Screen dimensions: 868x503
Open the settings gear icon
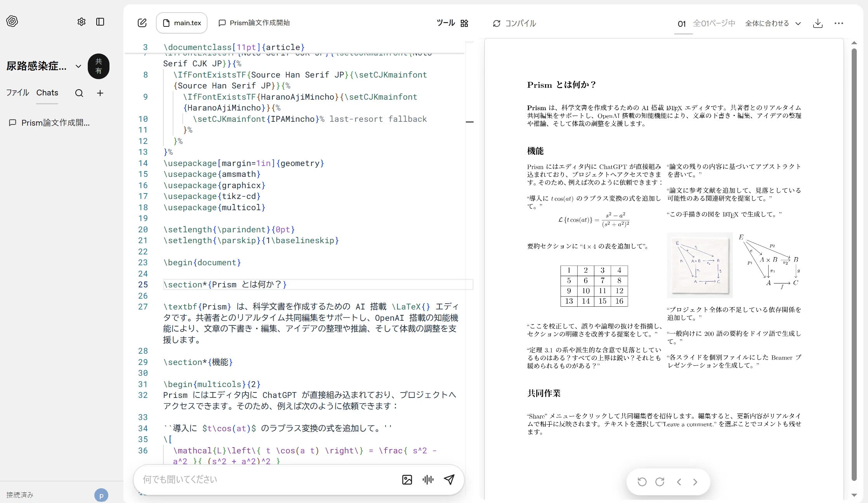point(82,22)
